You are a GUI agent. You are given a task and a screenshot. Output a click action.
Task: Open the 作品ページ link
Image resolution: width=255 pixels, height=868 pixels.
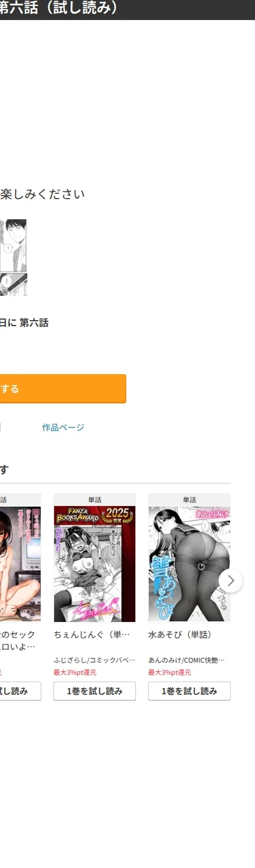tap(63, 428)
